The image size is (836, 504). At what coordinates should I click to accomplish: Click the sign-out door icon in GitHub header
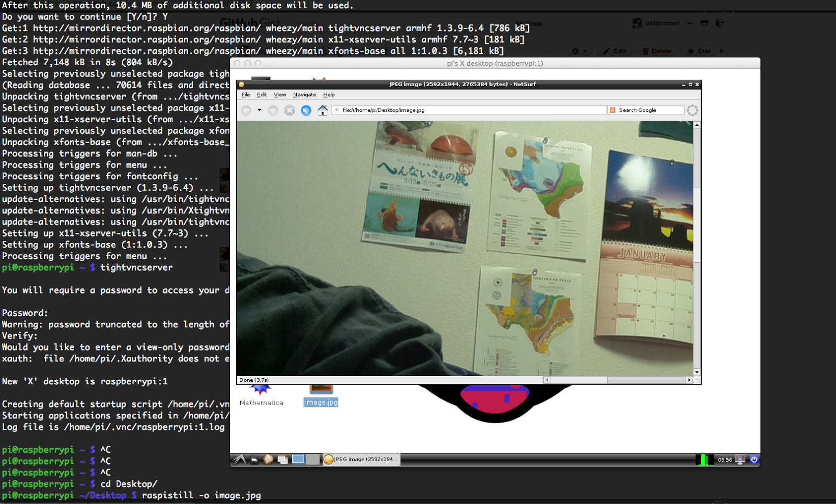720,23
